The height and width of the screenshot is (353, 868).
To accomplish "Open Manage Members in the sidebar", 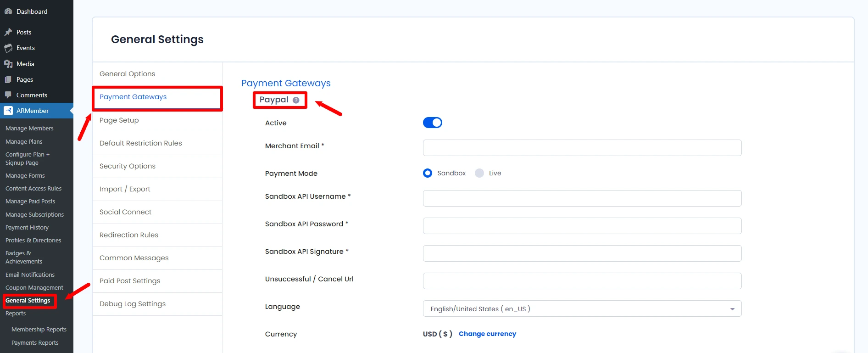I will point(29,129).
